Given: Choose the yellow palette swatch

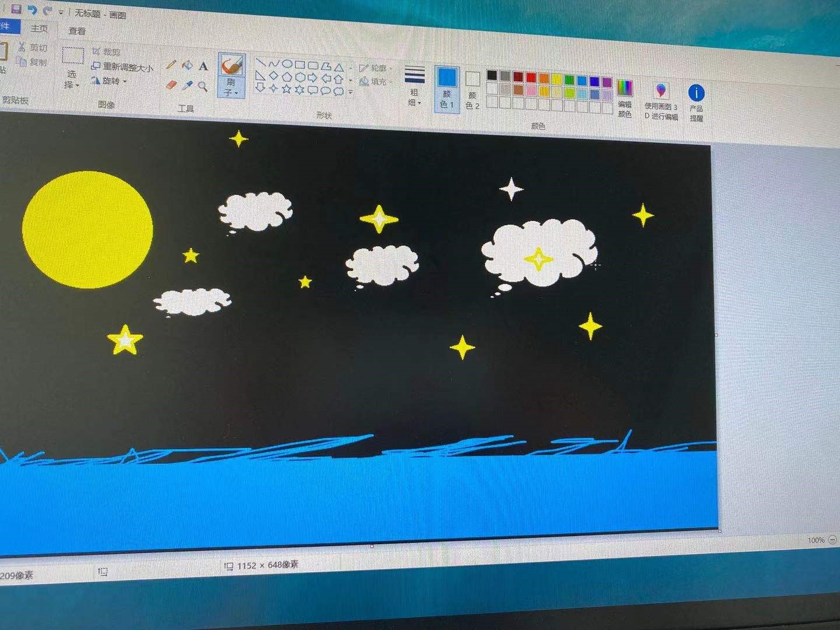Looking at the screenshot, I should 556,79.
